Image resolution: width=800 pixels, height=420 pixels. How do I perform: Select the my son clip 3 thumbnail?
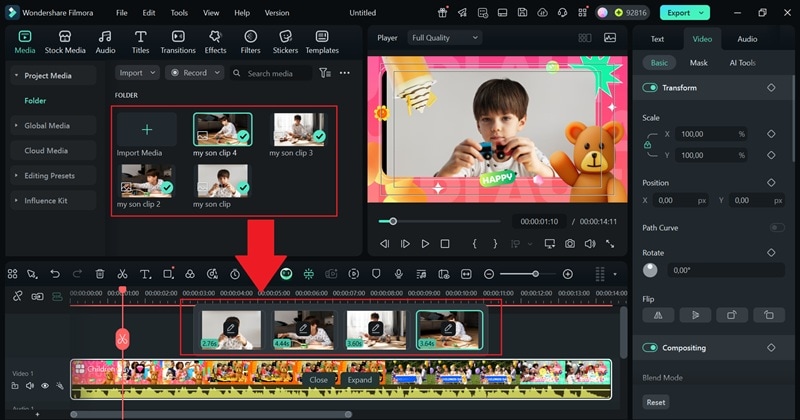point(299,129)
